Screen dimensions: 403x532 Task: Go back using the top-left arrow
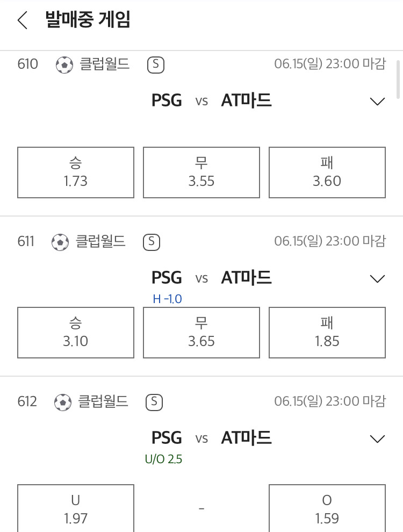pos(23,20)
